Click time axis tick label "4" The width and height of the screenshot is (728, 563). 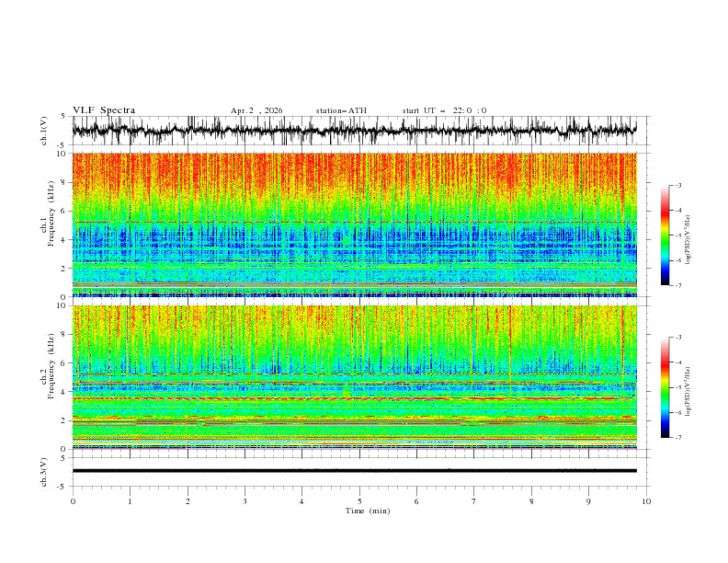pos(301,501)
